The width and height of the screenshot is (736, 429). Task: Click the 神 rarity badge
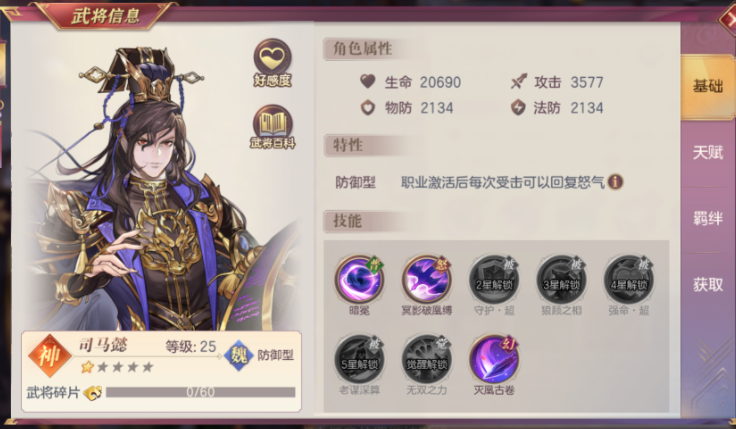click(50, 356)
